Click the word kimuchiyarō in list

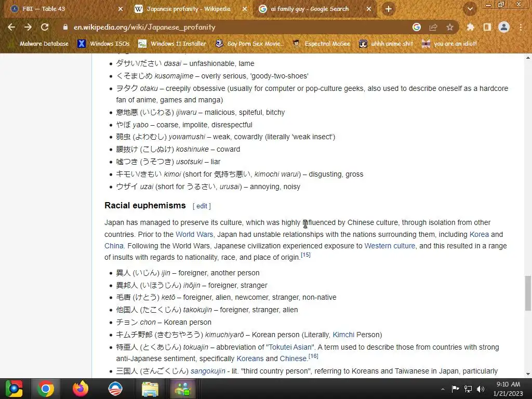point(224,335)
